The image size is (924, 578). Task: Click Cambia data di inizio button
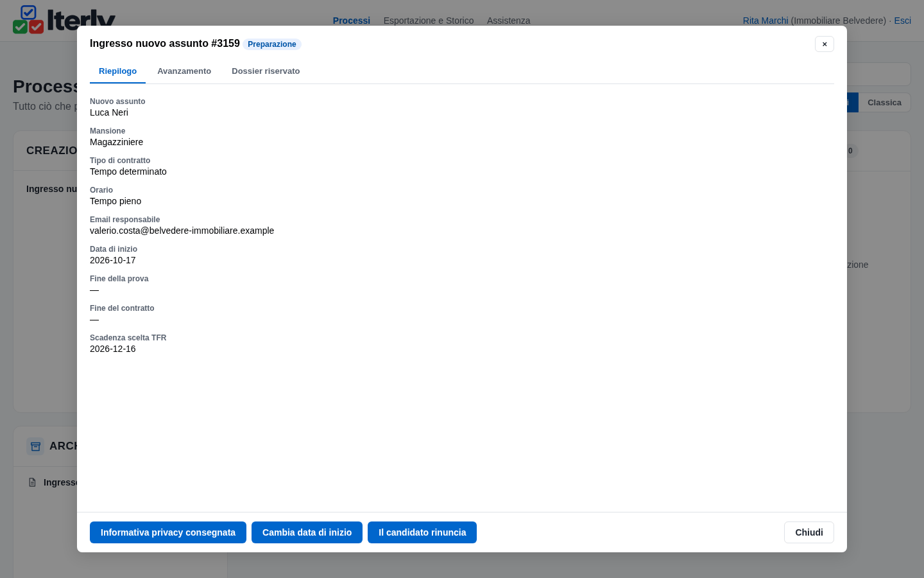[x=307, y=532]
